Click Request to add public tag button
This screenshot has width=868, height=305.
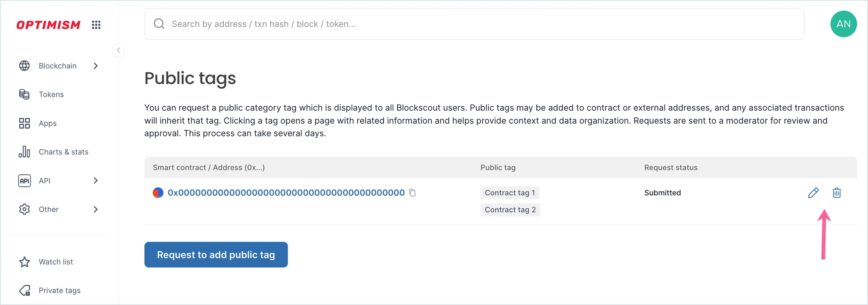pyautogui.click(x=216, y=254)
